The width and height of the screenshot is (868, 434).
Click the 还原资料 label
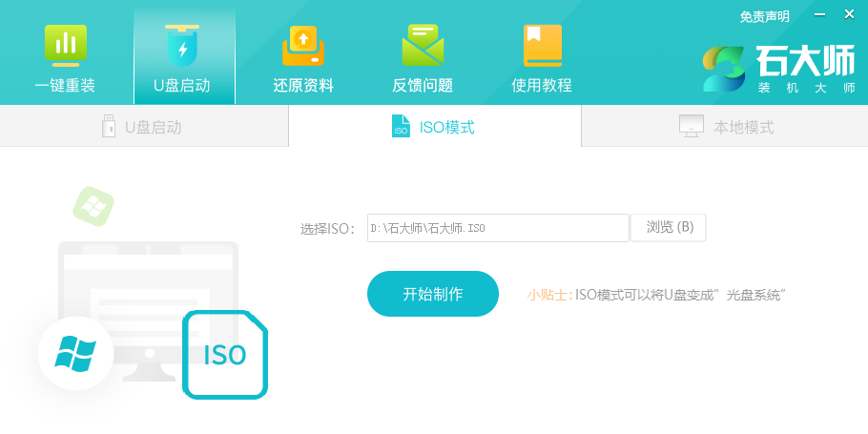(302, 85)
